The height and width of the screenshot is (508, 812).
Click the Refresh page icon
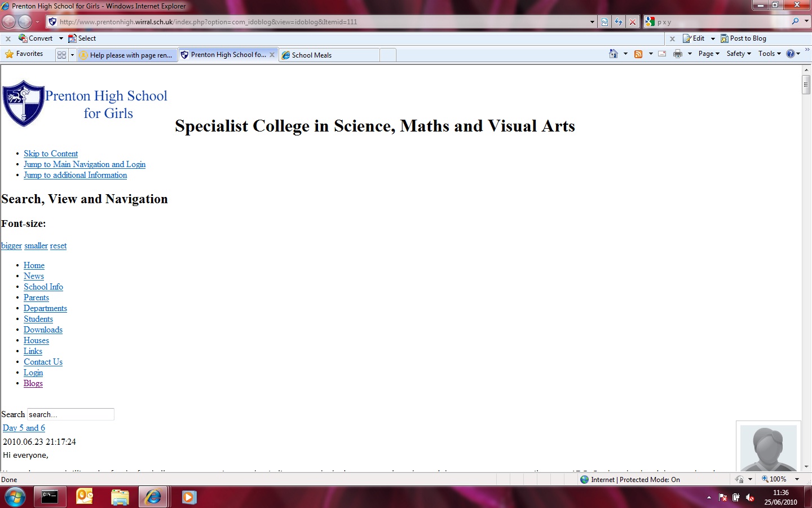pos(619,22)
